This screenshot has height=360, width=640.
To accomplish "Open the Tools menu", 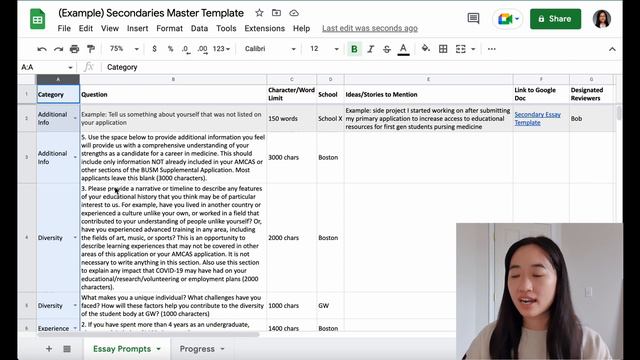I will pos(226,28).
